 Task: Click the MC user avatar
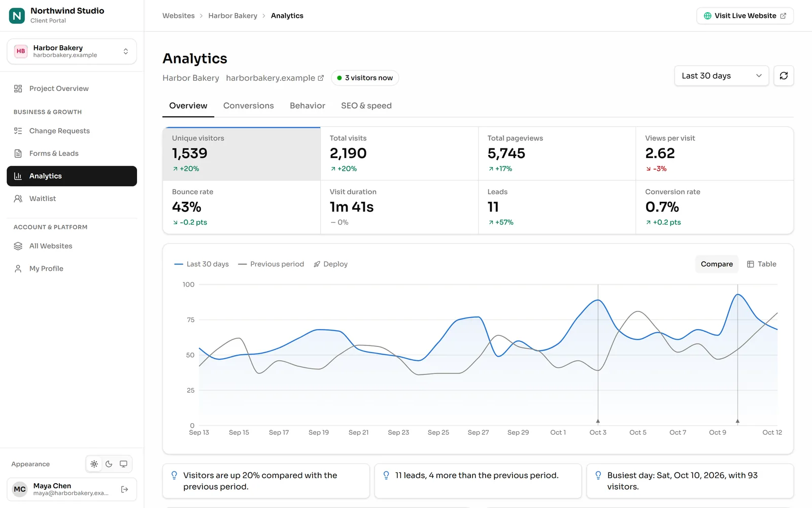tap(20, 489)
